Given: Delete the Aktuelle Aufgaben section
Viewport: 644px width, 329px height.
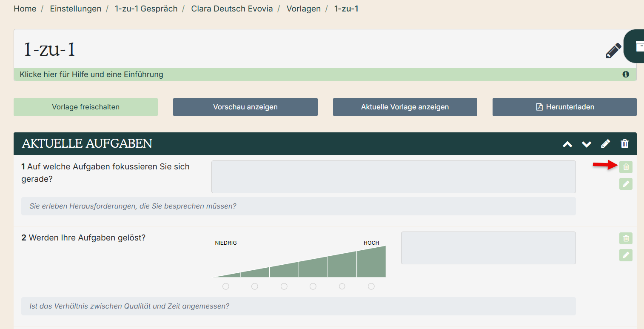Looking at the screenshot, I should pos(624,144).
